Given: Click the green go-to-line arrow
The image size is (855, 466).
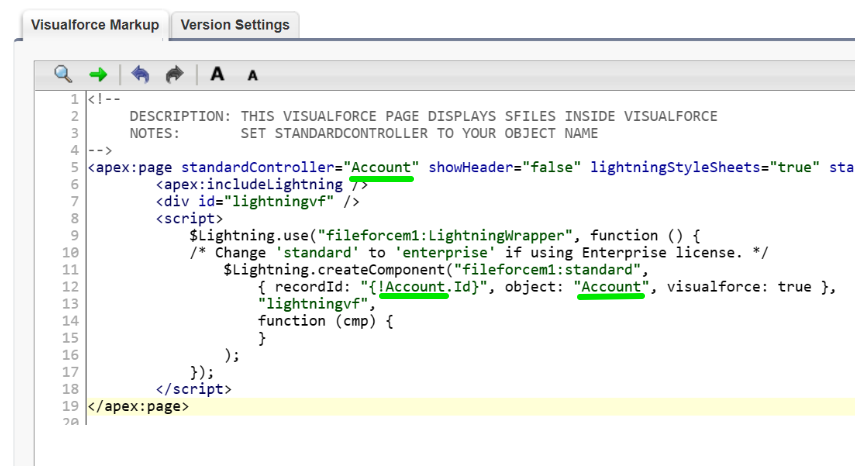Looking at the screenshot, I should 98,75.
